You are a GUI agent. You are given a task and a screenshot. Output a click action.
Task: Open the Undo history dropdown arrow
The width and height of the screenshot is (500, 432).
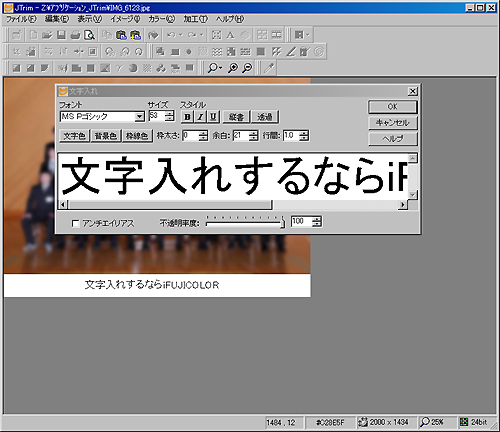coord(181,35)
